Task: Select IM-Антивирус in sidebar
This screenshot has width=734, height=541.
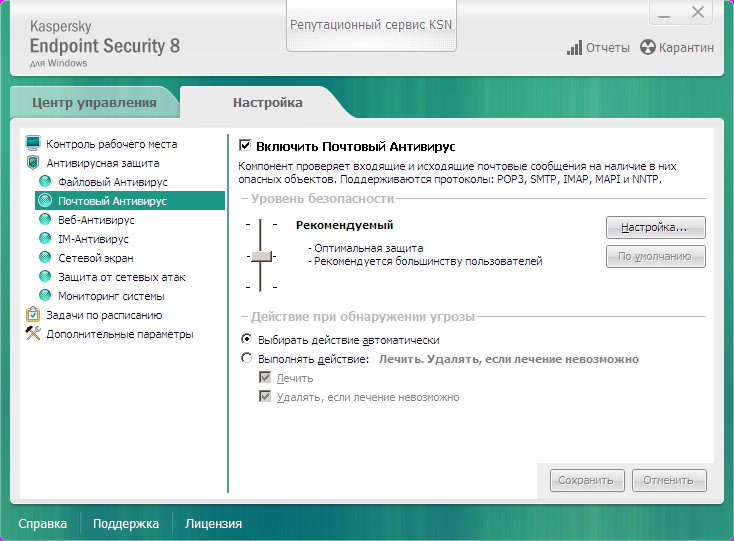Action: tap(93, 239)
